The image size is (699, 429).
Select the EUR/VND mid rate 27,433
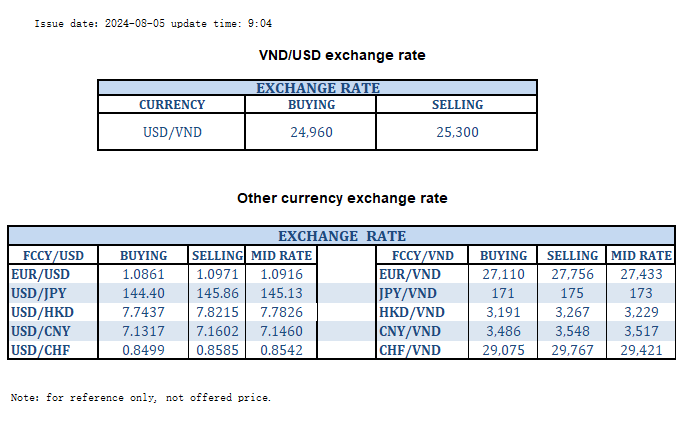pyautogui.click(x=641, y=274)
